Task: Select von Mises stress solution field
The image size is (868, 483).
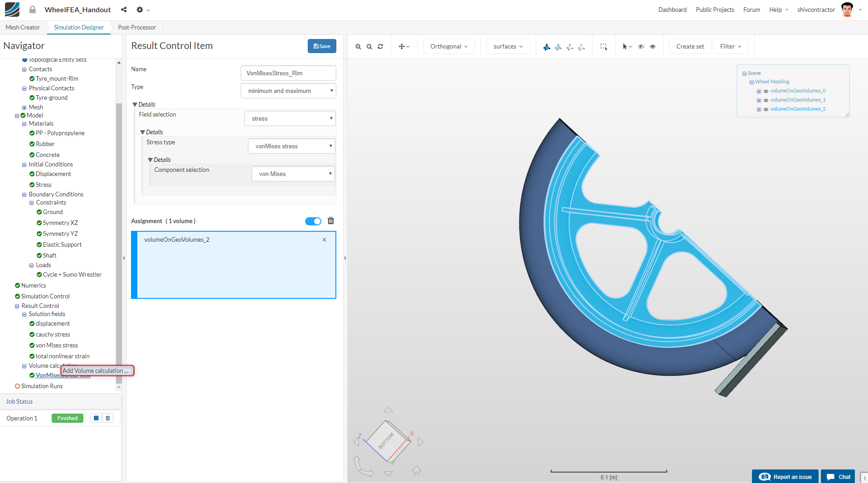Action: 57,346
